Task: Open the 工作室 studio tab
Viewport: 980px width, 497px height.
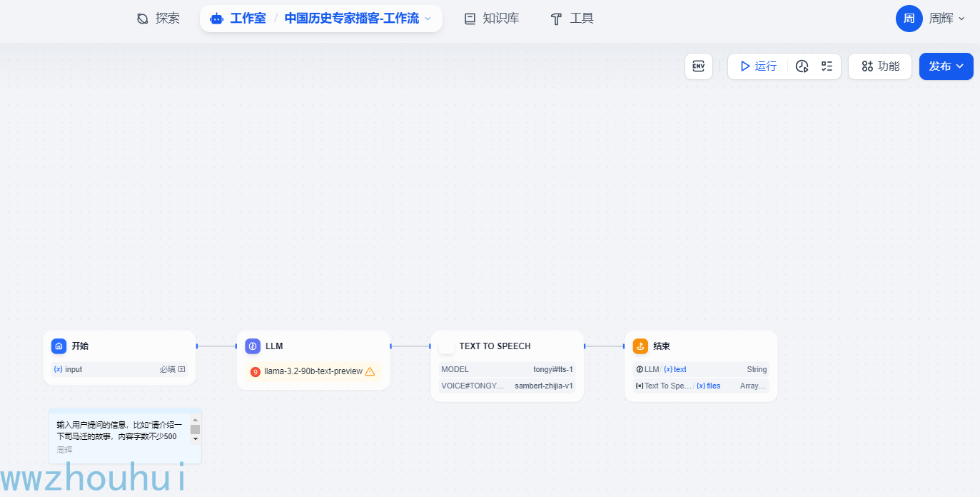Action: click(x=238, y=19)
